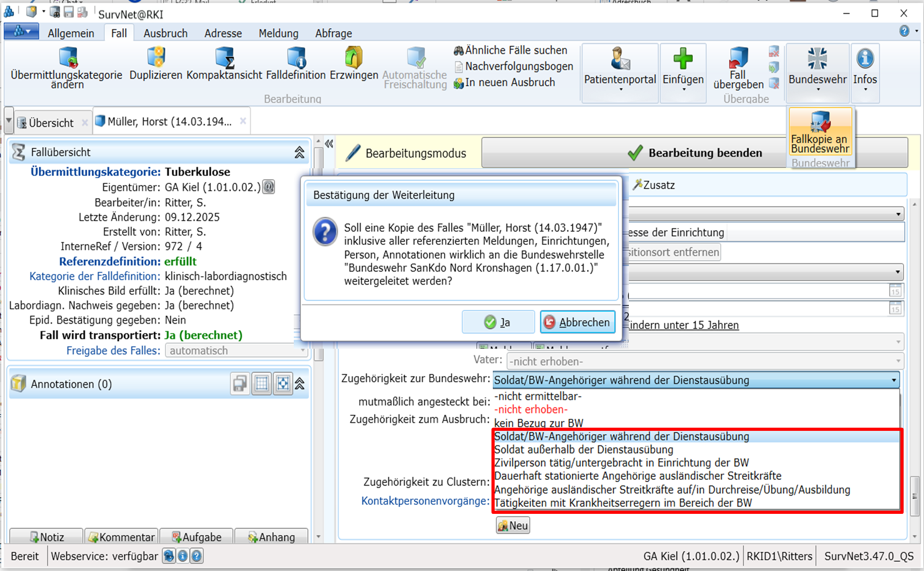This screenshot has width=924, height=571.
Task: Open the Vater dropdown field
Action: pos(705,361)
